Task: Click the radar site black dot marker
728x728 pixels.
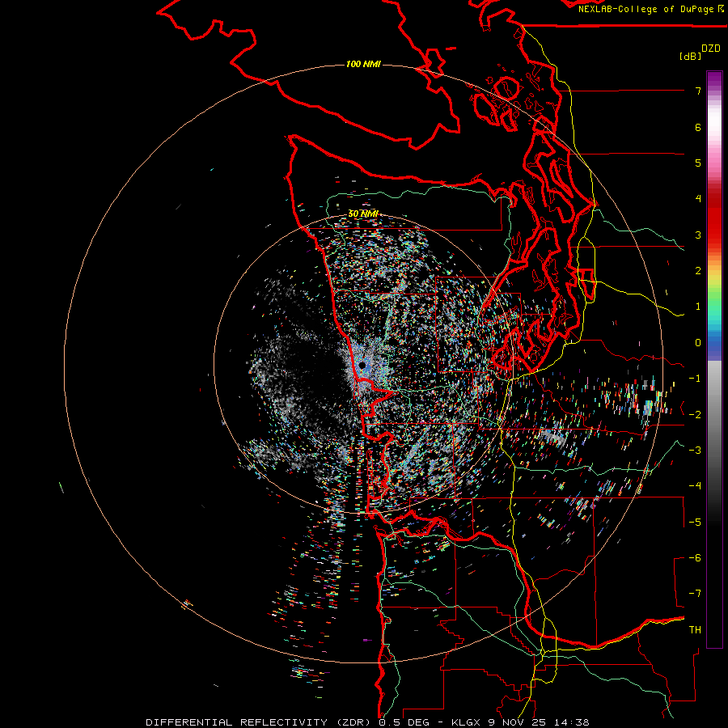Action: (x=362, y=366)
